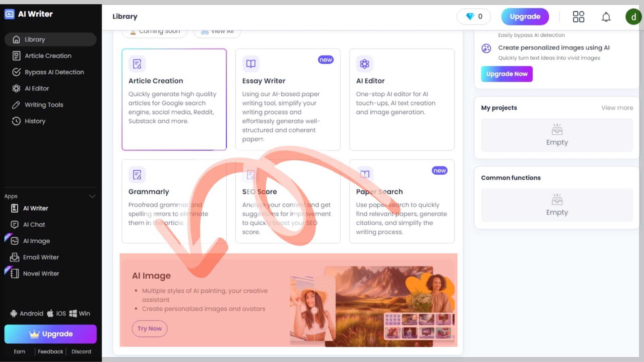Open AI Chat app
Image resolution: width=644 pixels, height=362 pixels.
pos(34,225)
